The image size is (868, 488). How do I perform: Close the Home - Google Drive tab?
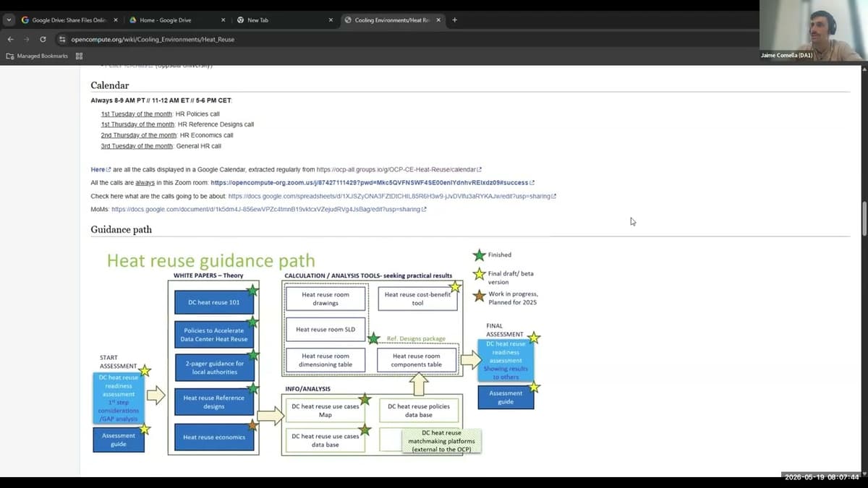click(x=223, y=20)
